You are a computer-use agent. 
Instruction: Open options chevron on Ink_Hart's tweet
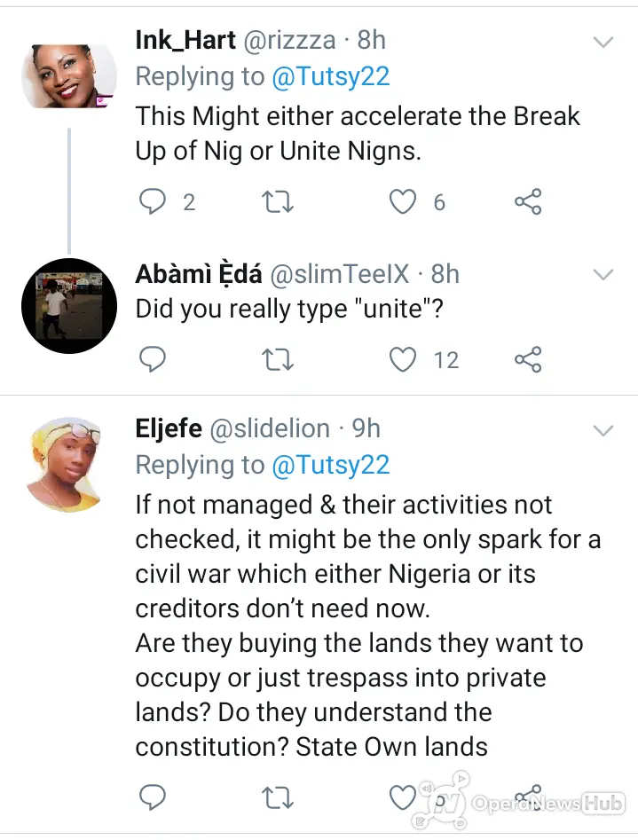click(x=603, y=42)
